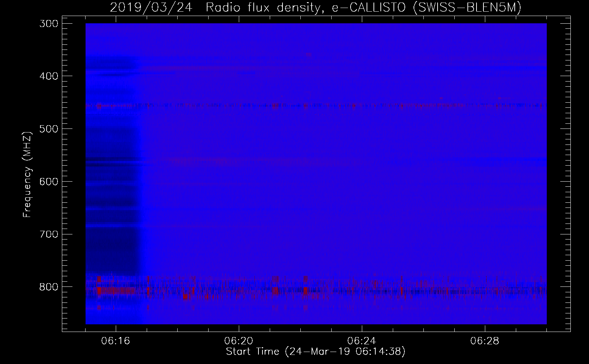Select the '500' frequency axis label

(48, 129)
